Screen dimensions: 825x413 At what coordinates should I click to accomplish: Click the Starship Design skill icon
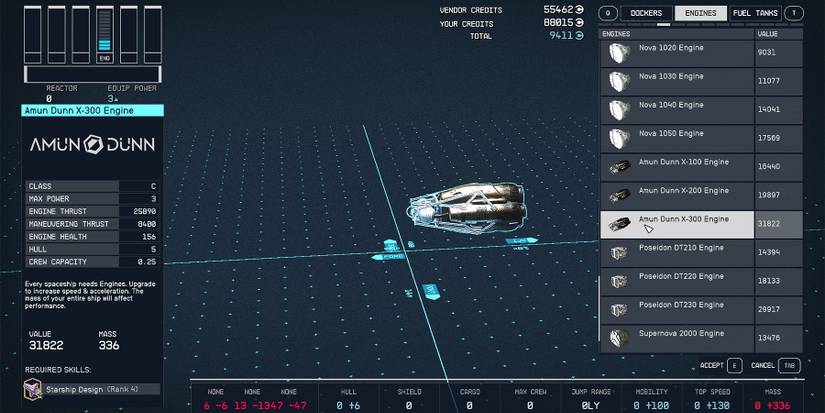[x=33, y=389]
